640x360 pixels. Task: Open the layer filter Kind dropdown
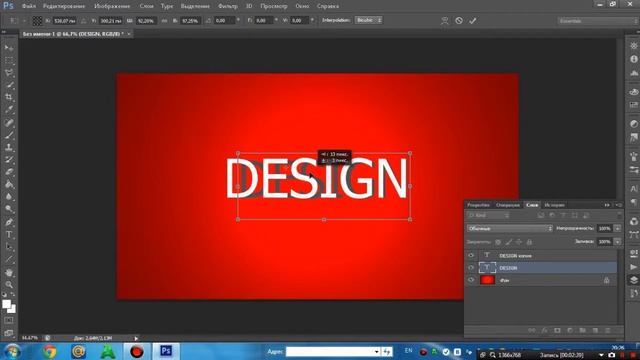pos(489,215)
